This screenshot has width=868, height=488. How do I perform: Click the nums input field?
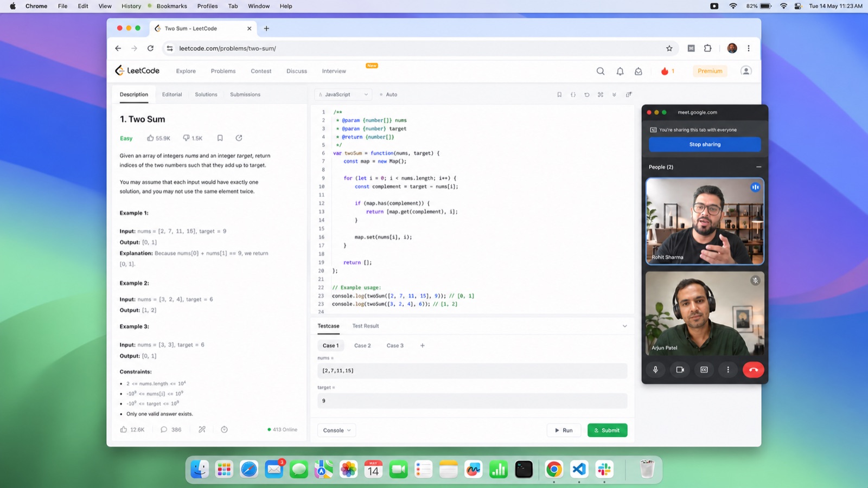point(472,371)
